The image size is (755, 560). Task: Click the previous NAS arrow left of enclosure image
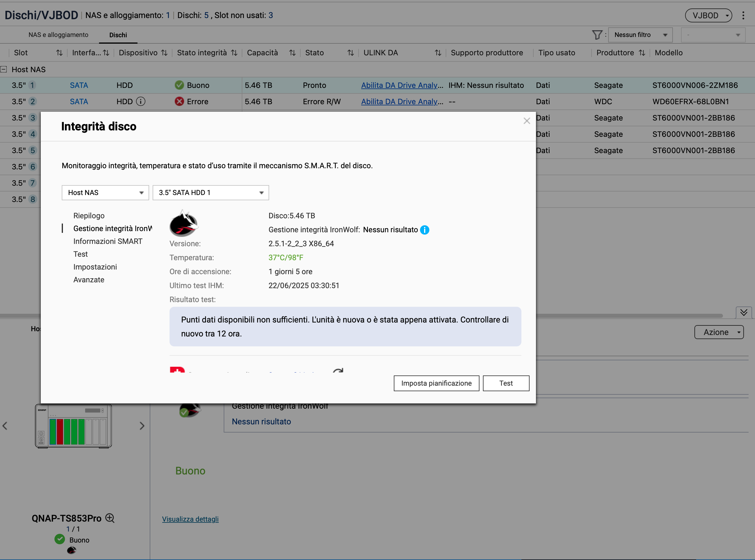tap(5, 426)
